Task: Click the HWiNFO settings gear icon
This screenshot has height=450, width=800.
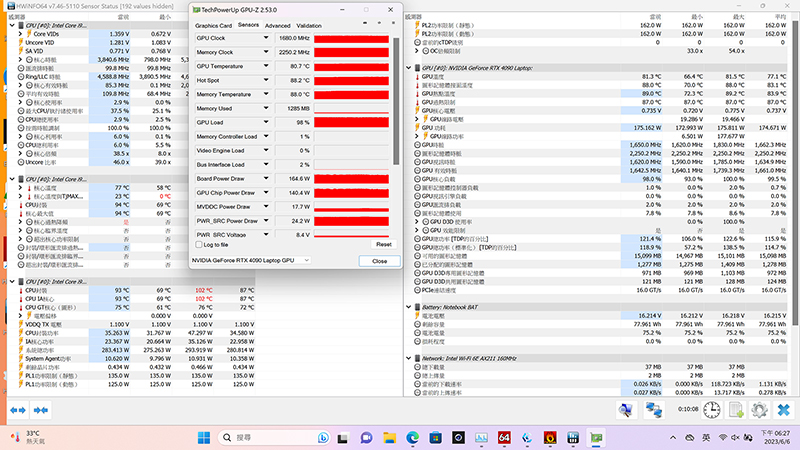Action: (759, 410)
